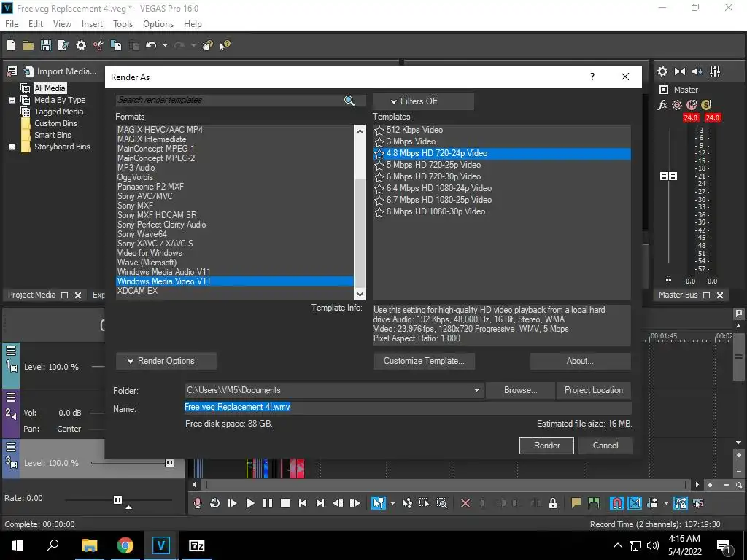Click the Open folder toolbar icon

click(28, 45)
